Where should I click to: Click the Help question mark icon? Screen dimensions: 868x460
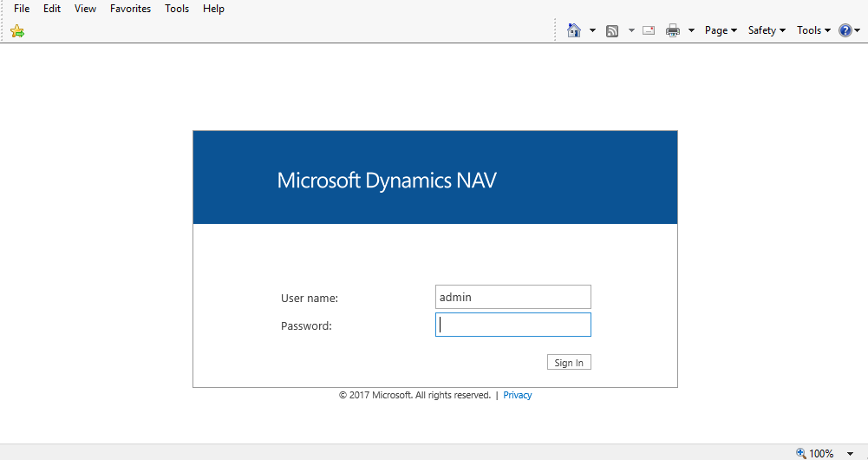point(845,30)
